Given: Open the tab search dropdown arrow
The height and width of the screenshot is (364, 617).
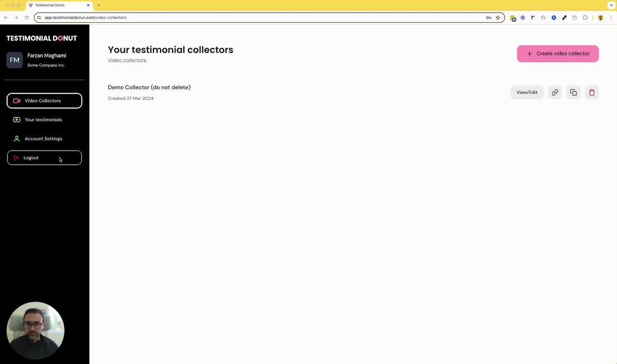Looking at the screenshot, I should click(611, 5).
